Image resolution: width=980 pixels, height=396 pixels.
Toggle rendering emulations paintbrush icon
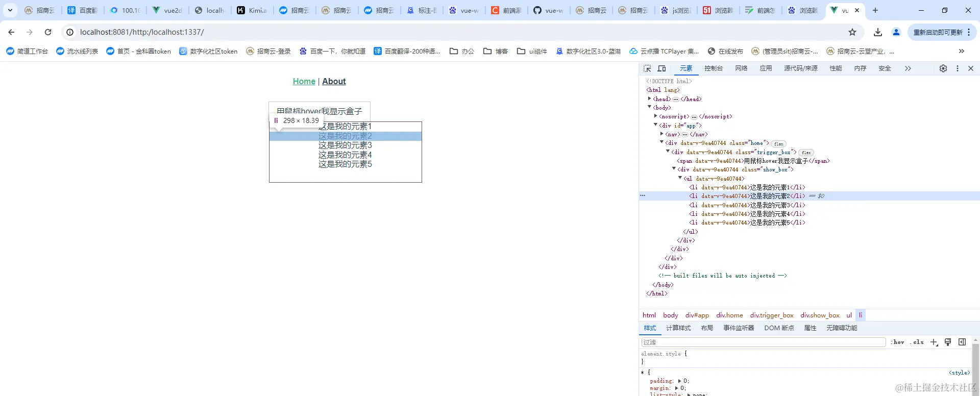point(948,342)
